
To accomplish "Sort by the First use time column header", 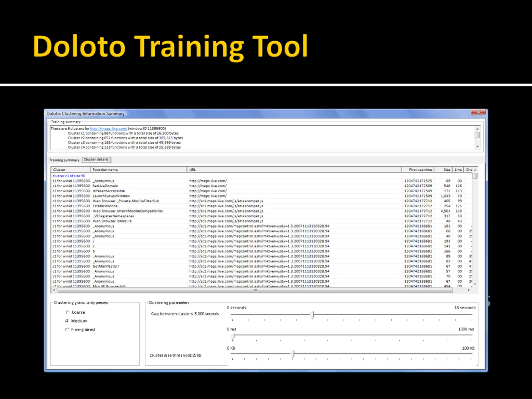I will coord(418,170).
